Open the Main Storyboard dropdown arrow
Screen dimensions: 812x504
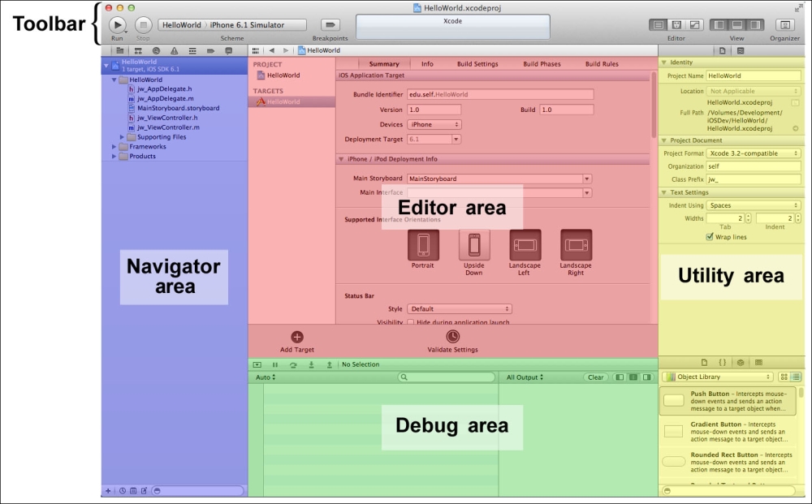(x=587, y=179)
